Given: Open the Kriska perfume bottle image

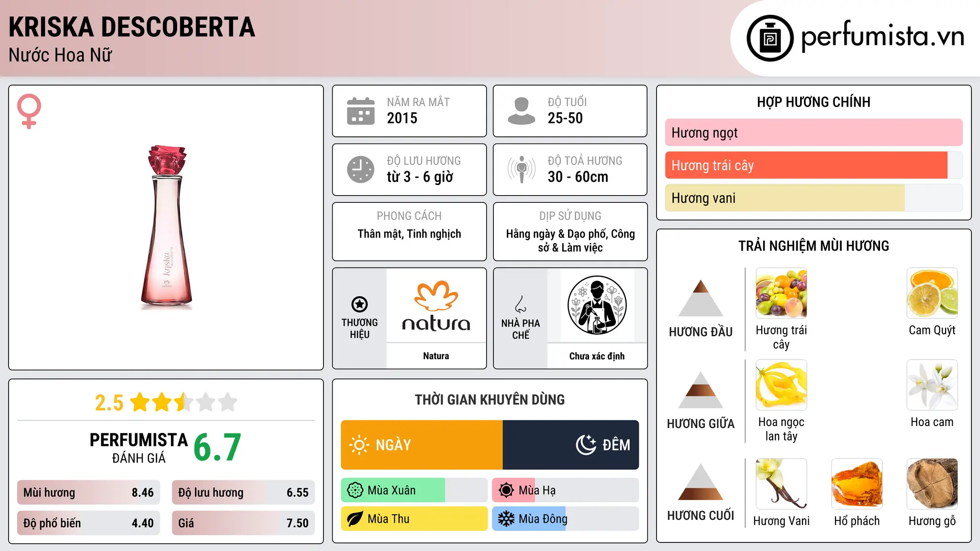Looking at the screenshot, I should point(167,227).
